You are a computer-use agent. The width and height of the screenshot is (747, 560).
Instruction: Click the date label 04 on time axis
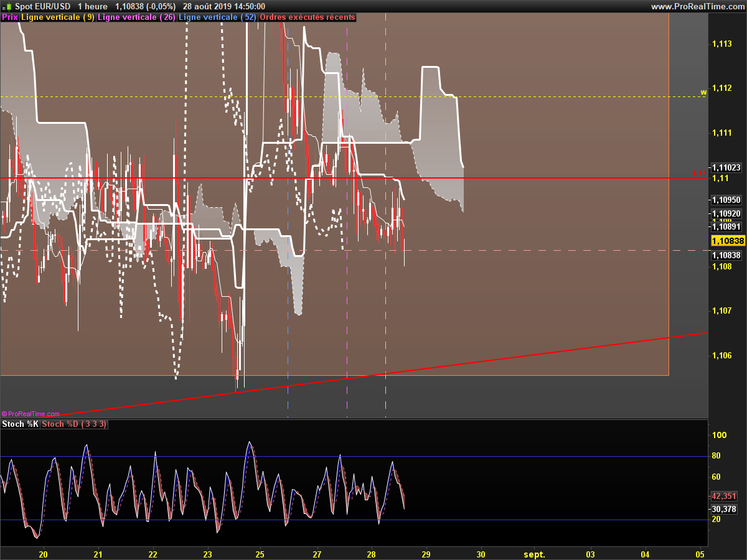tap(645, 554)
